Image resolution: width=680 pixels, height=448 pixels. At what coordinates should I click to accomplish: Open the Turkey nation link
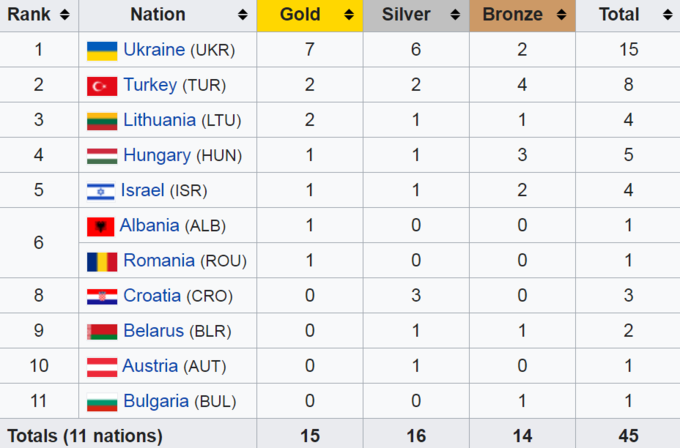click(150, 85)
